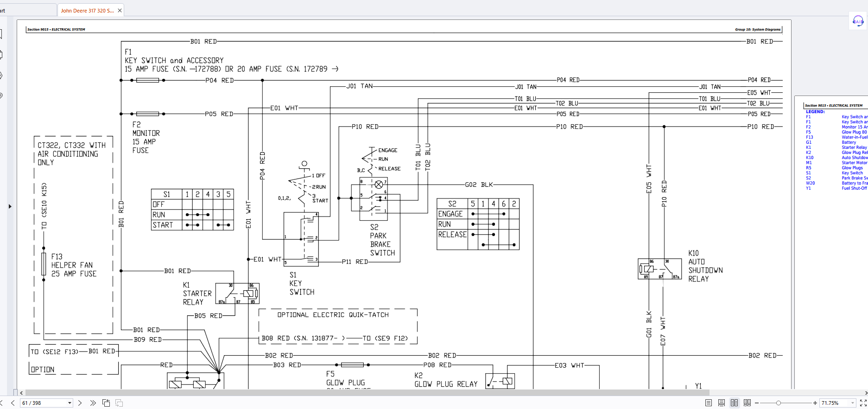Enter full screen mode

[x=863, y=403]
